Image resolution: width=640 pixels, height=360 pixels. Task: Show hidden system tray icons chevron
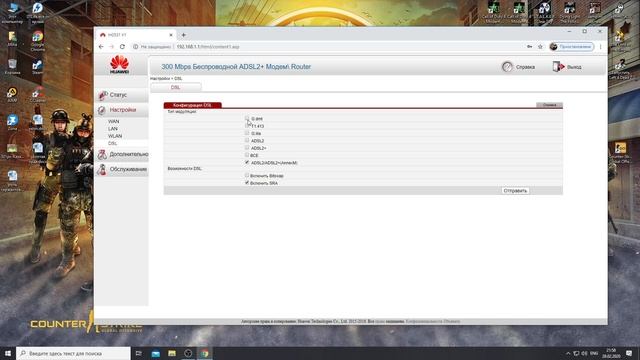pos(568,353)
